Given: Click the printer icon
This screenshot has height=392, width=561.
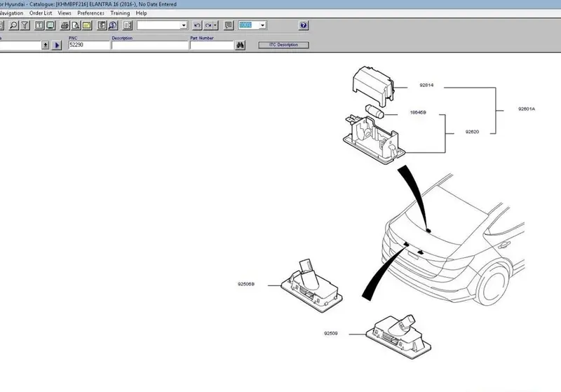Looking at the screenshot, I should click(65, 25).
